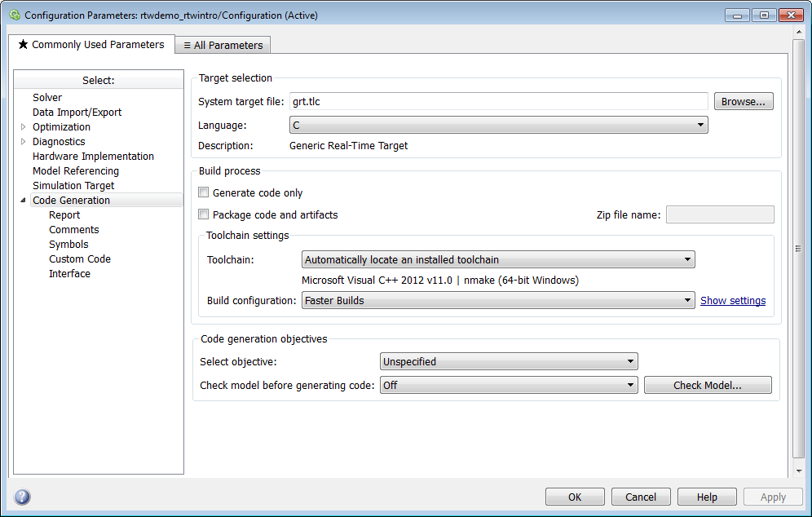The width and height of the screenshot is (812, 517).
Task: Open the Select objective dropdown
Action: [x=509, y=361]
